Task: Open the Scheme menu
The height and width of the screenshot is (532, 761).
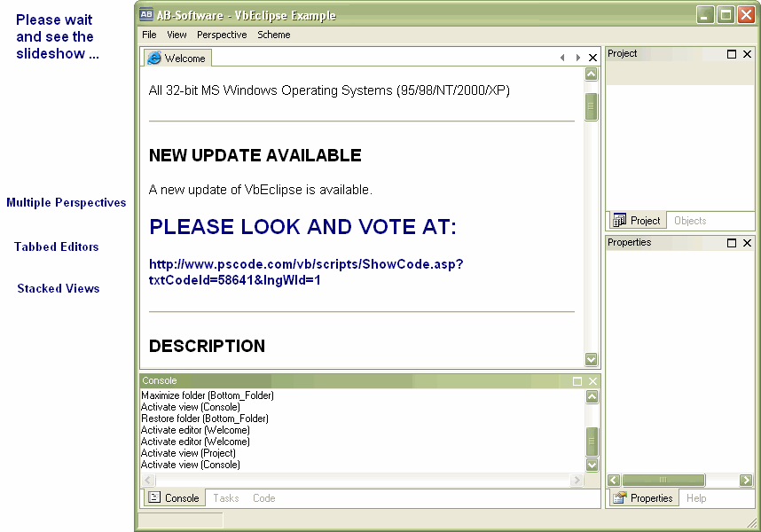Action: click(x=273, y=35)
